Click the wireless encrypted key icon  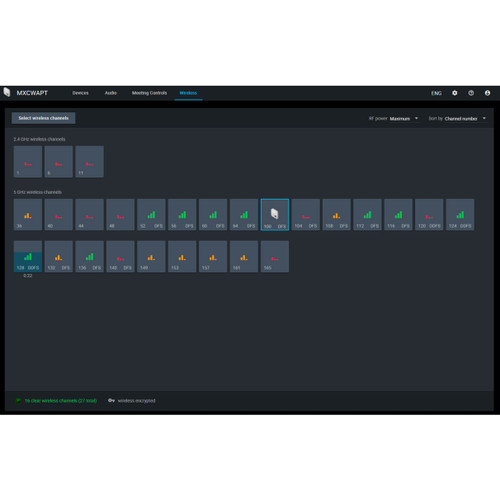tap(111, 400)
